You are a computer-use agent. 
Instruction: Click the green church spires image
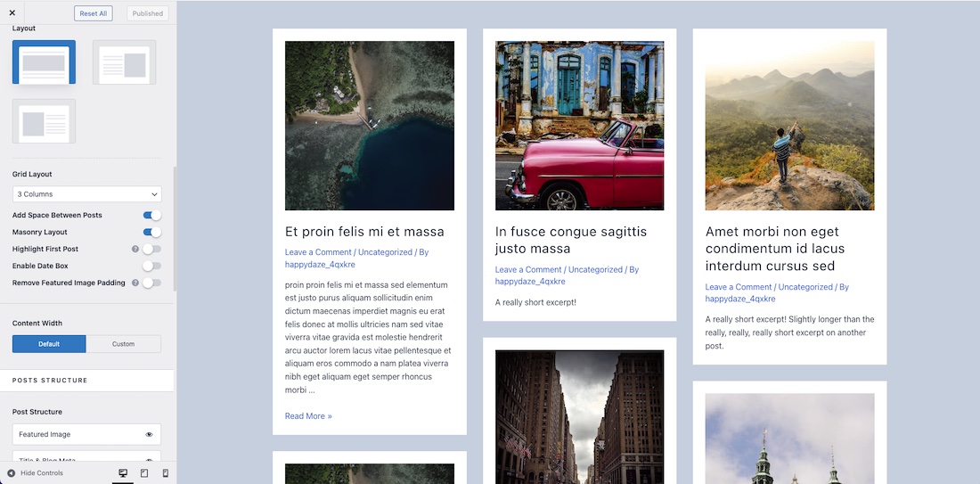(789, 439)
